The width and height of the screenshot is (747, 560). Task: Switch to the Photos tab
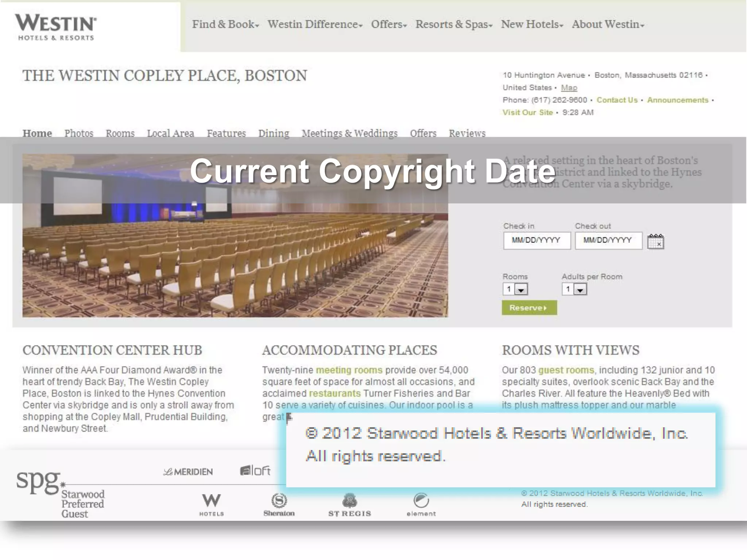point(79,133)
